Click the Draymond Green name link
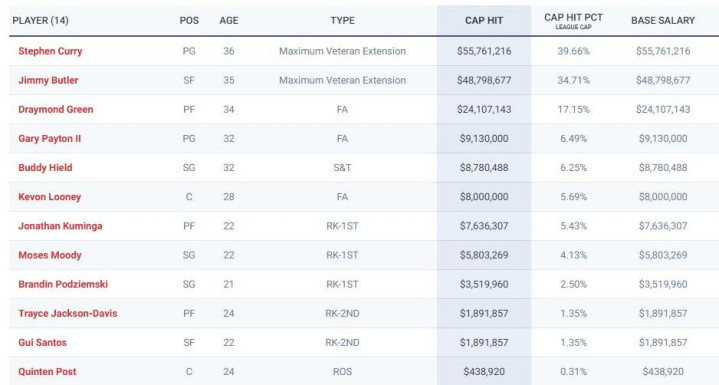Screen dimensions: 719x385 55,109
